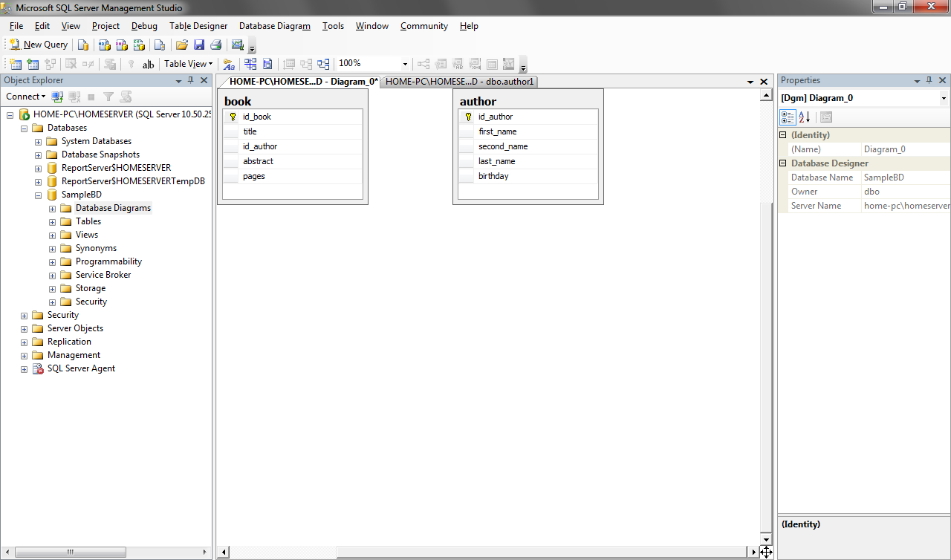Click the SQL Server Compact Query icon
The width and height of the screenshot is (951, 560).
click(159, 45)
